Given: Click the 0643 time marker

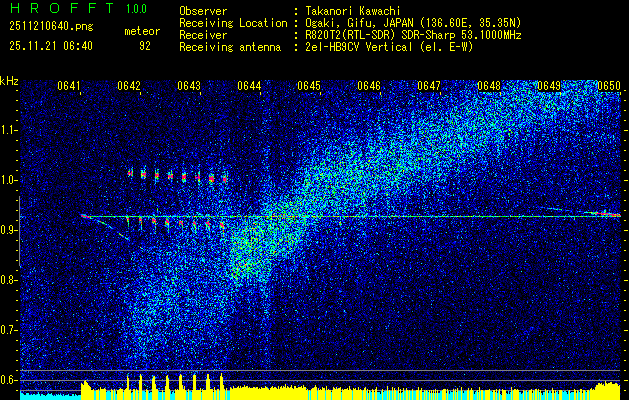Looking at the screenshot, I should click(189, 86).
